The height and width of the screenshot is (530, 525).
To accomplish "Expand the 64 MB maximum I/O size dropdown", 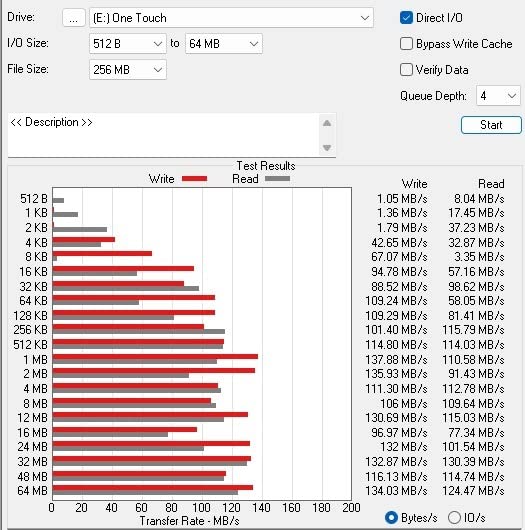I will tap(223, 44).
